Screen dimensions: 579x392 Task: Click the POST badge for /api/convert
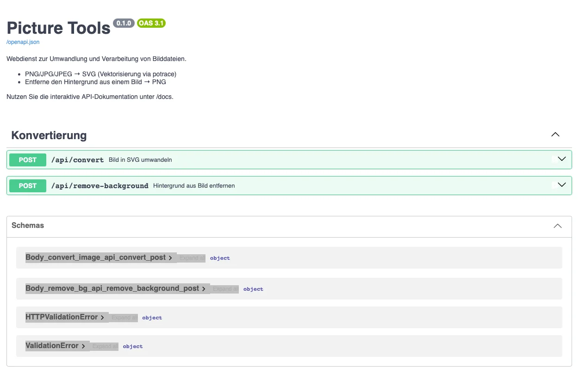[x=28, y=160]
